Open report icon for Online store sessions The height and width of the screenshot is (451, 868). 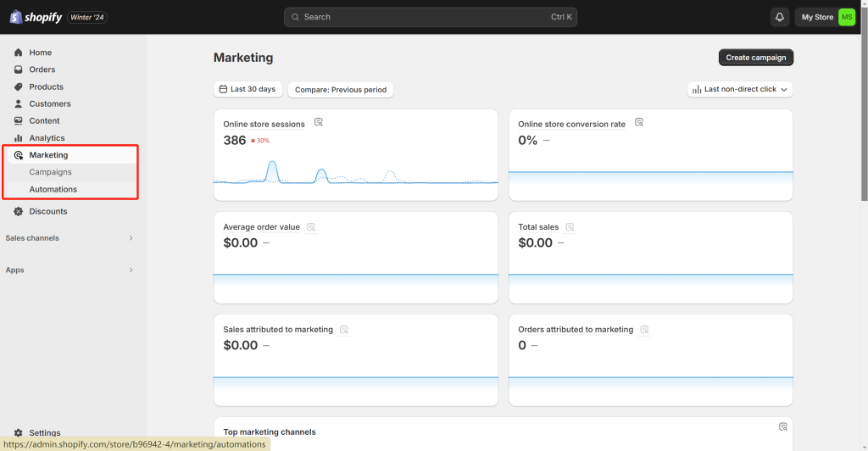pos(319,122)
